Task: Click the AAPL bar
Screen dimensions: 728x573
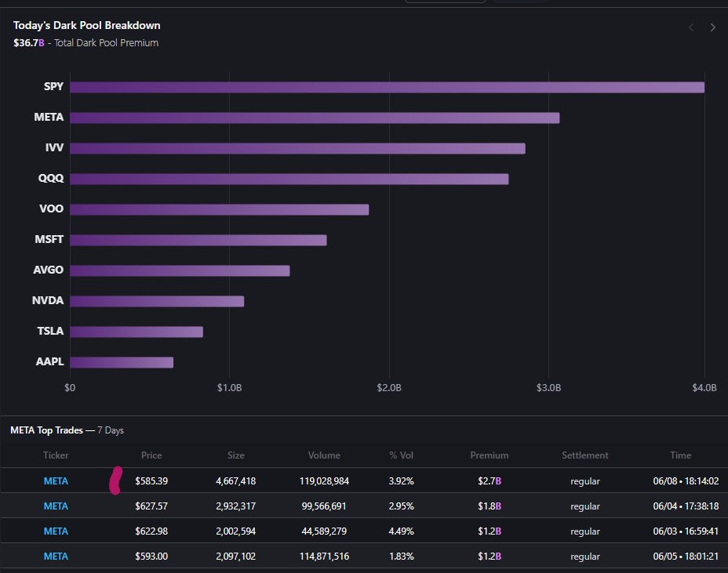Action: coord(122,362)
